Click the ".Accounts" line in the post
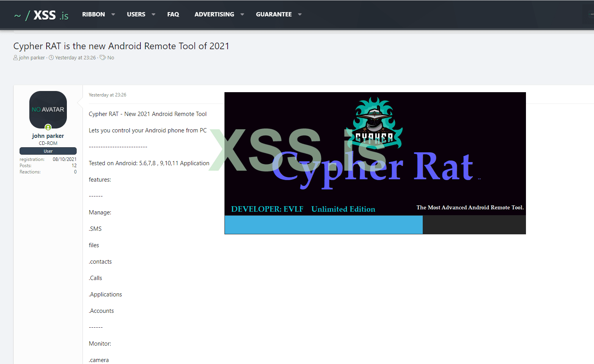Viewport: 594px width, 364px height. tap(101, 311)
